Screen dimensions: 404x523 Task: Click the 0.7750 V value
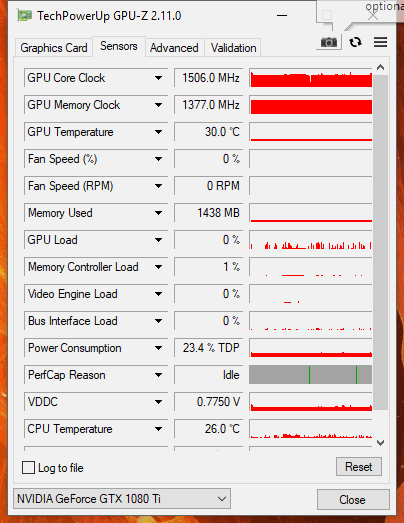(209, 402)
